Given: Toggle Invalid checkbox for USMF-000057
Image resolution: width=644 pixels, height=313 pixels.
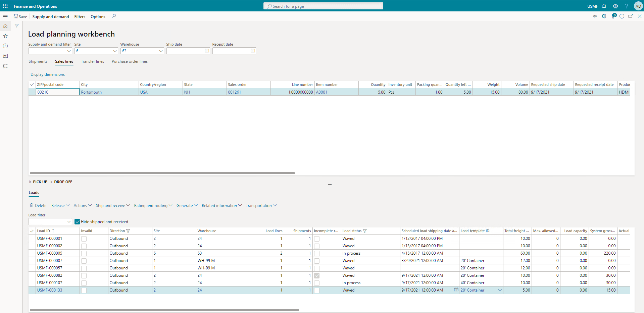Looking at the screenshot, I should 84,268.
